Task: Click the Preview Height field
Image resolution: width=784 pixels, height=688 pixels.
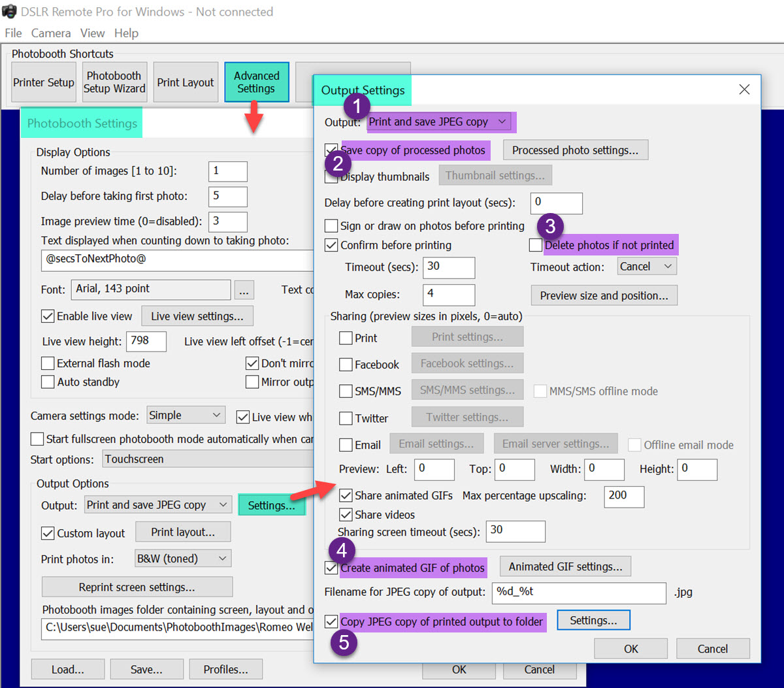Action: point(697,469)
